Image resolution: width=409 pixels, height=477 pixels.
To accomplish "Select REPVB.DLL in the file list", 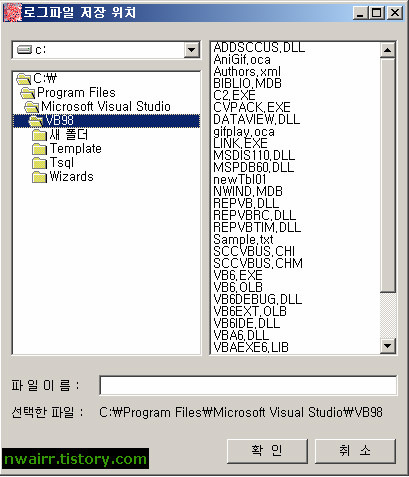I will coord(246,203).
